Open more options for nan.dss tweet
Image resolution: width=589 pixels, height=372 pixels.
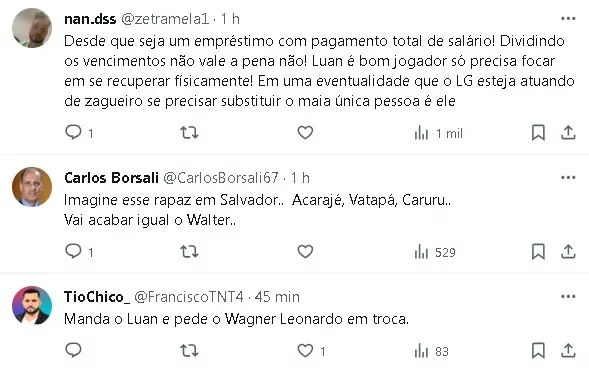tap(568, 18)
